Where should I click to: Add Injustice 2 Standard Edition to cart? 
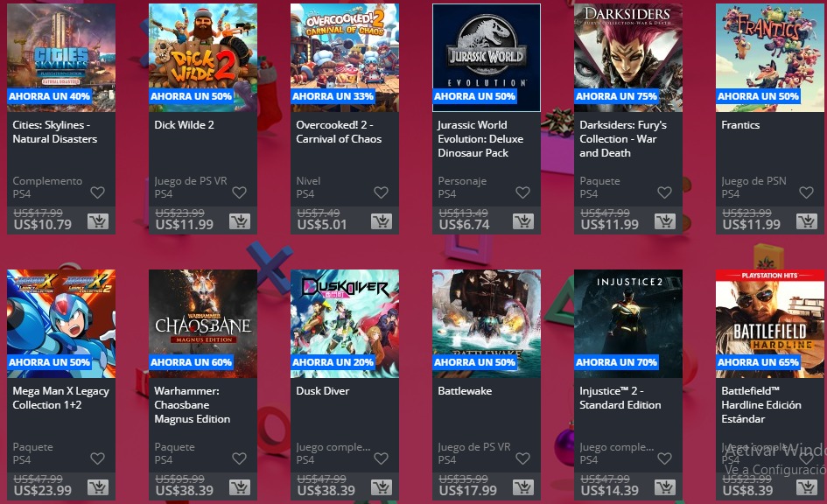point(664,487)
